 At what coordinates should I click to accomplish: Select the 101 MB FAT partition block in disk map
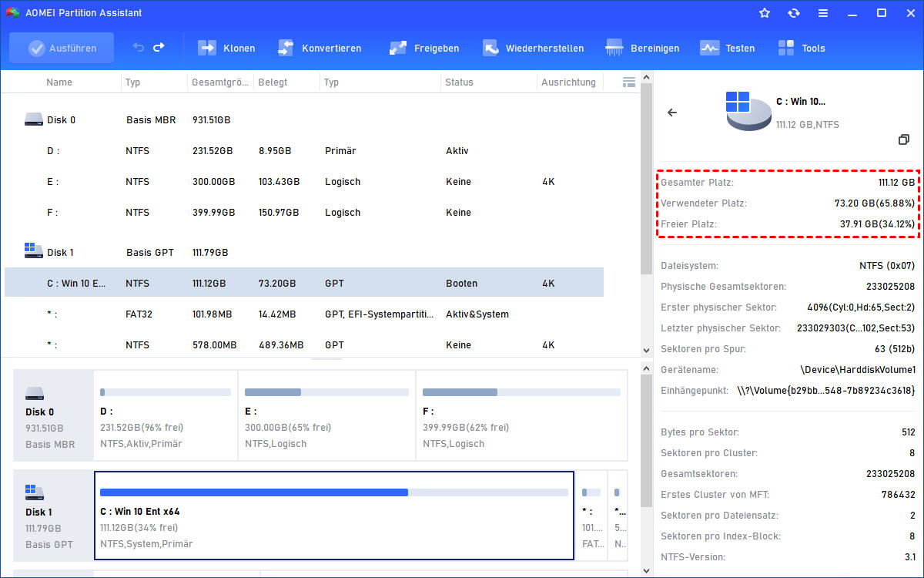pos(591,515)
